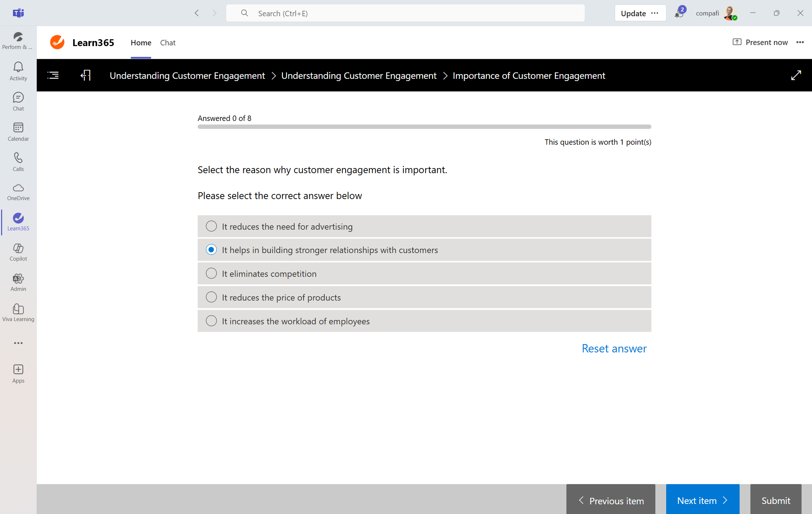Focus the Search (Ctrl+E) field

click(405, 13)
